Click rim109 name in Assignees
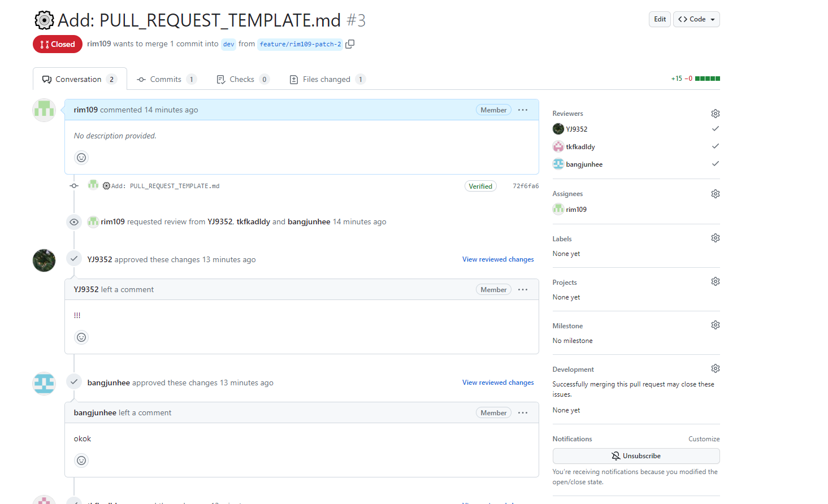828x504 pixels. [576, 209]
